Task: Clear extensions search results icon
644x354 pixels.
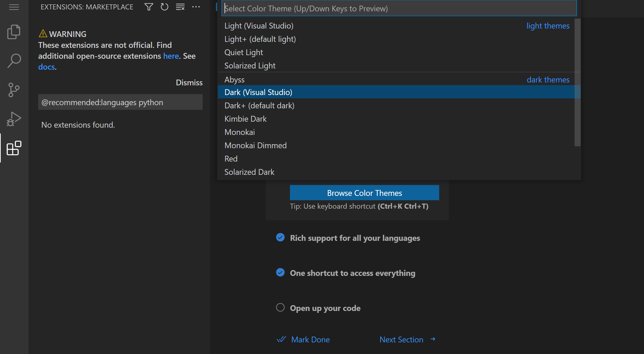Action: click(180, 7)
